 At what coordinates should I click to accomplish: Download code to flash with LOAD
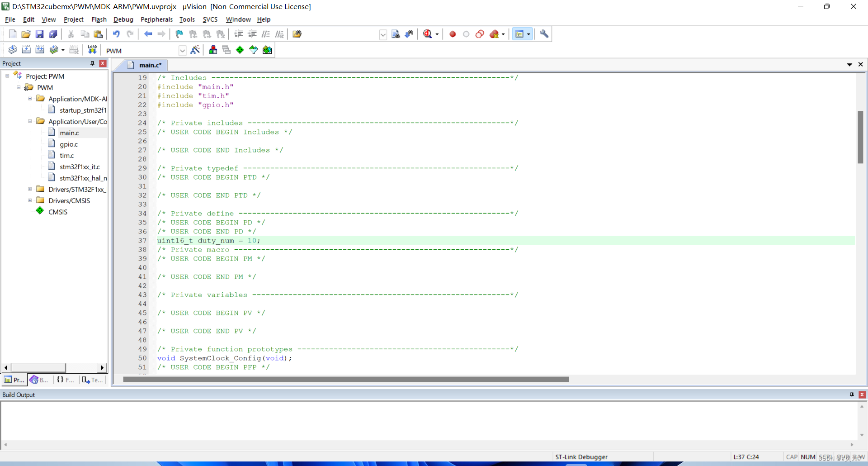(92, 50)
